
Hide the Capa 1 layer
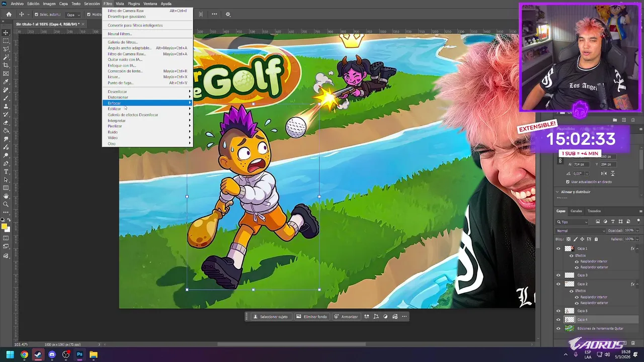pos(558,248)
